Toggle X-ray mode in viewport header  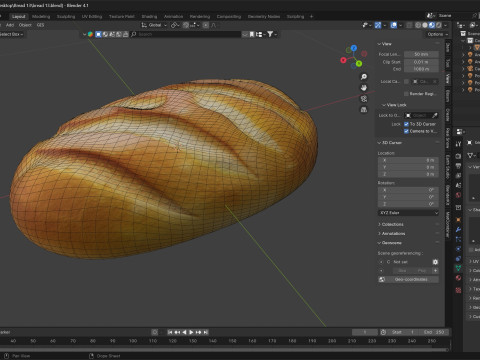tap(409, 25)
